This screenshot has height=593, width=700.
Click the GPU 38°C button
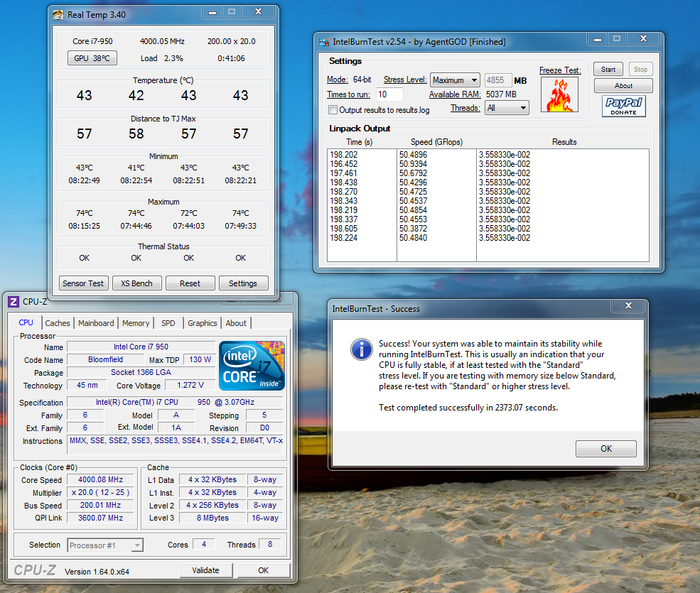(x=92, y=58)
